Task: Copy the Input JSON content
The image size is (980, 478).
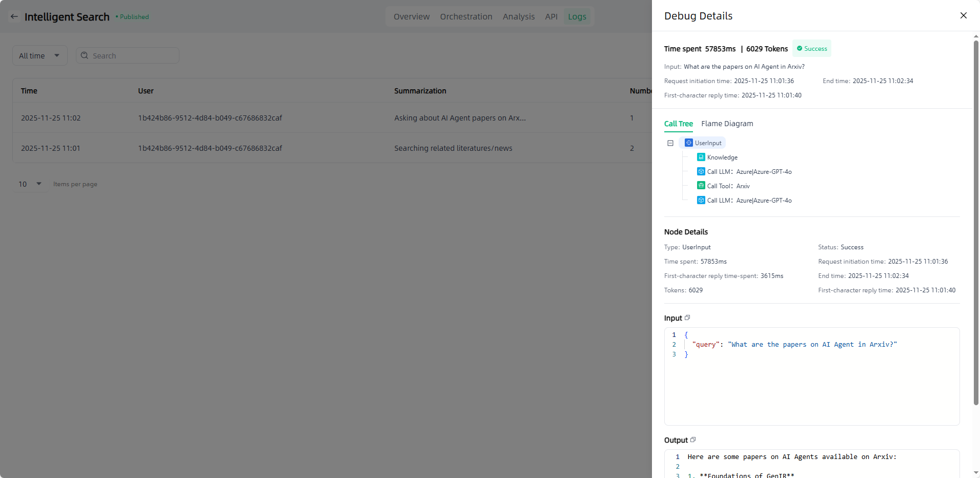Action: click(687, 318)
